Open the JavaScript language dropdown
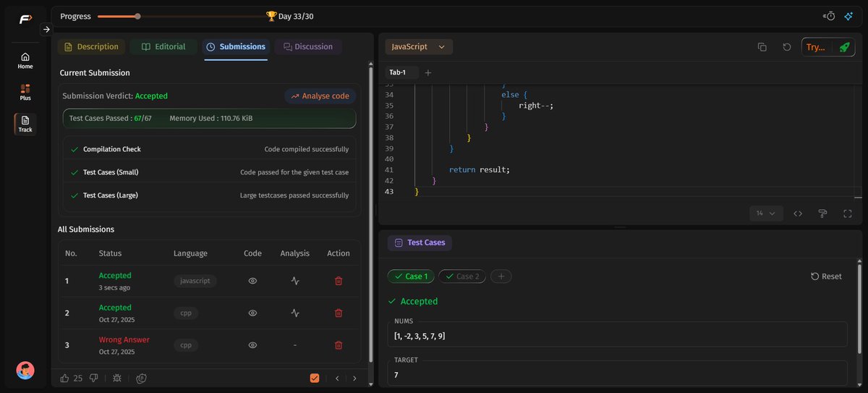 point(419,47)
